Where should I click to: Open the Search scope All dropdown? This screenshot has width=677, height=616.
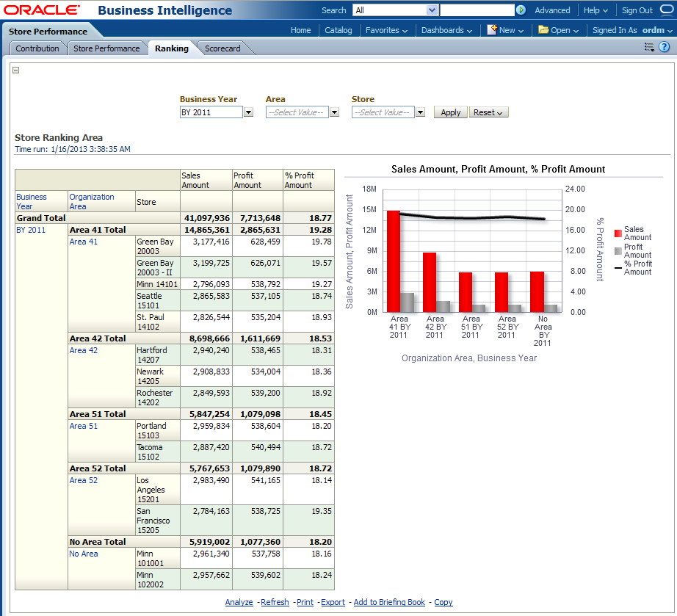tap(432, 10)
